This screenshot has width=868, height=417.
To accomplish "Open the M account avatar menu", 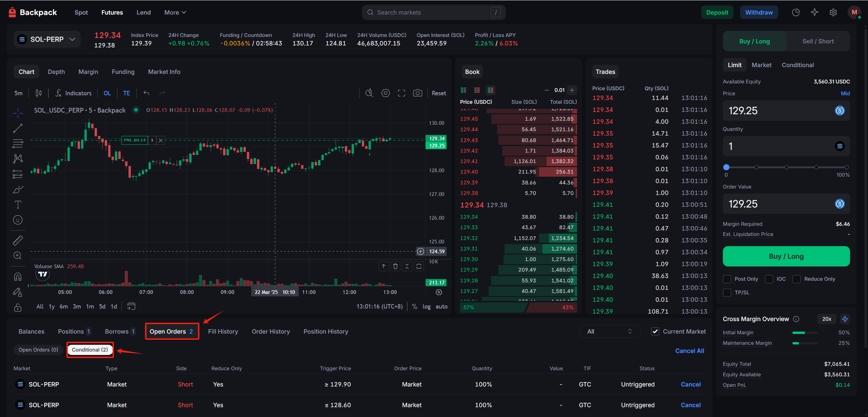I will (x=854, y=13).
